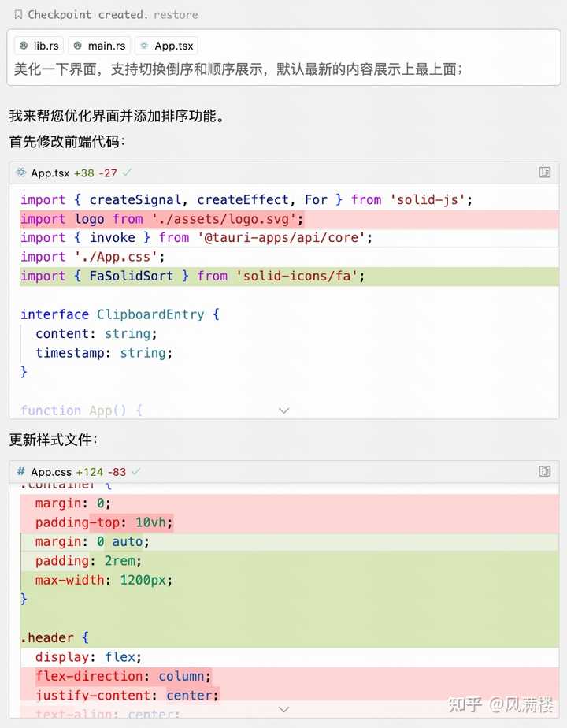Screen dimensions: 567x728
Task: Click the user prompt message about 倒序展示
Action: tap(236, 69)
